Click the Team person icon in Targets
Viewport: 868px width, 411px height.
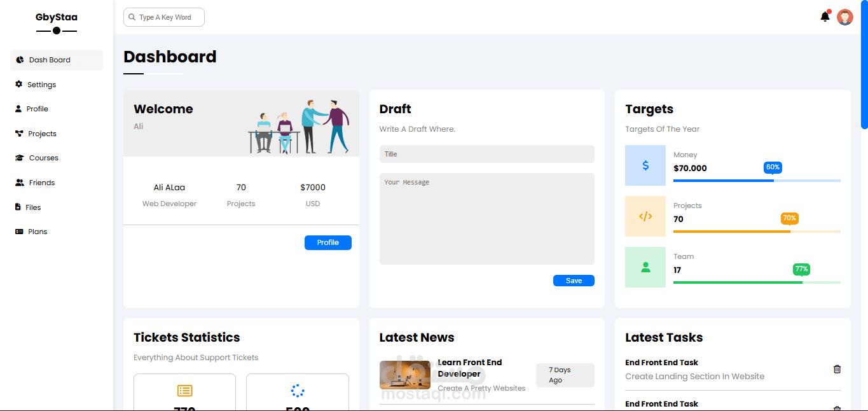(645, 267)
